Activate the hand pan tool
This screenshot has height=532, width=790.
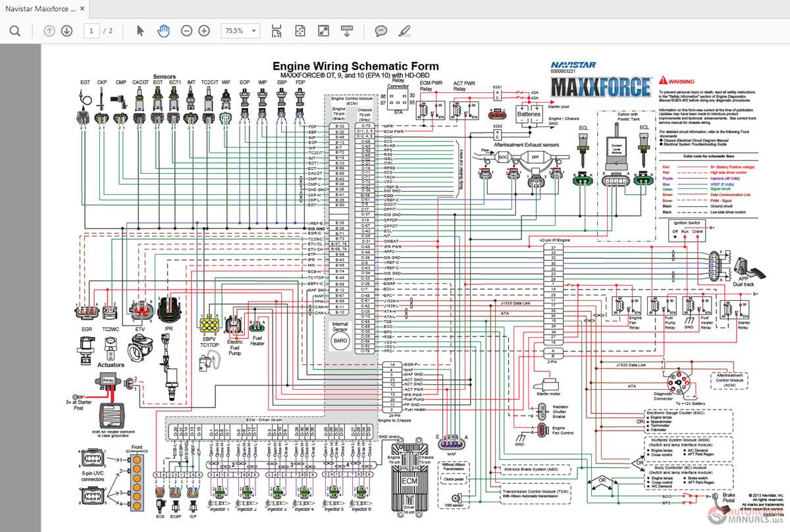click(x=163, y=31)
